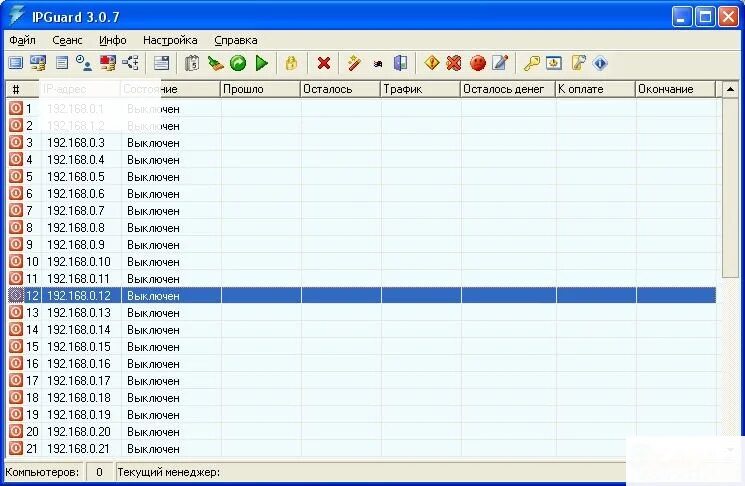The width and height of the screenshot is (745, 486).
Task: Click Выключен status in row 19
Action: 153,415
